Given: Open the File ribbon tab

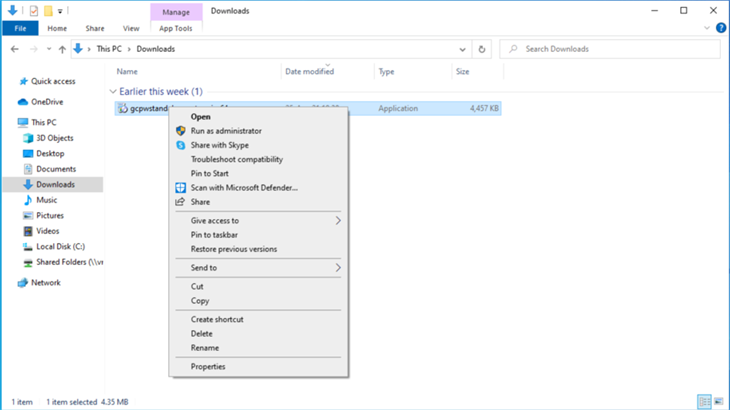Looking at the screenshot, I should (x=20, y=28).
